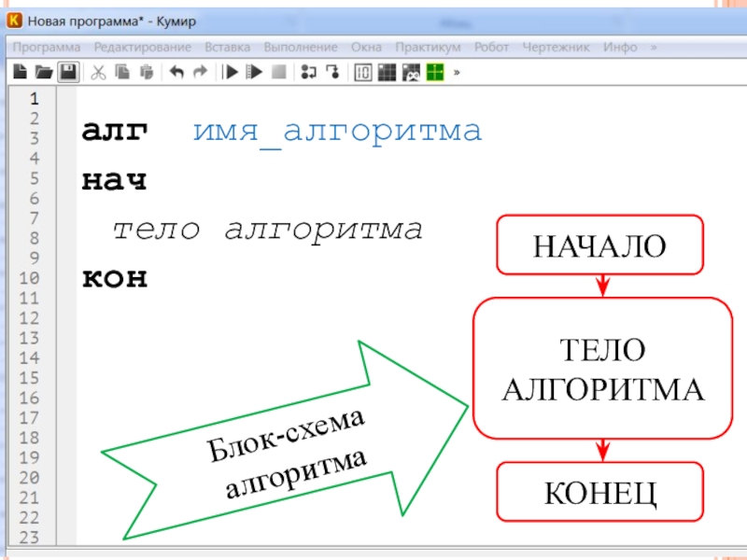Image resolution: width=747 pixels, height=560 pixels.
Task: Click the keyword "алг" in the editor
Action: [x=114, y=131]
